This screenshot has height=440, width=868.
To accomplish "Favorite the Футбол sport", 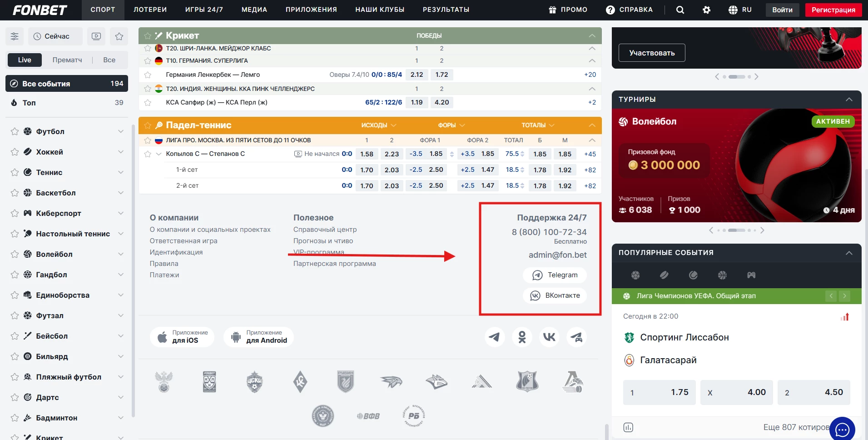I will [x=15, y=131].
